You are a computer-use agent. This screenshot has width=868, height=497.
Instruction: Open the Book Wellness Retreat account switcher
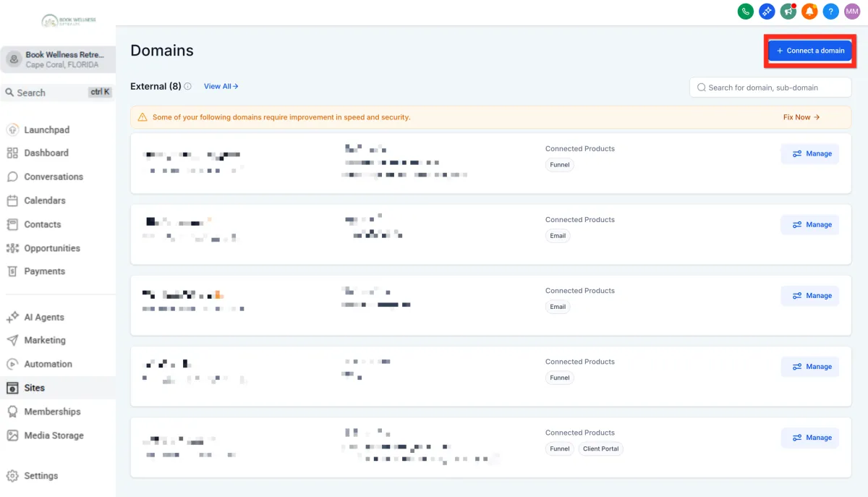coord(58,59)
